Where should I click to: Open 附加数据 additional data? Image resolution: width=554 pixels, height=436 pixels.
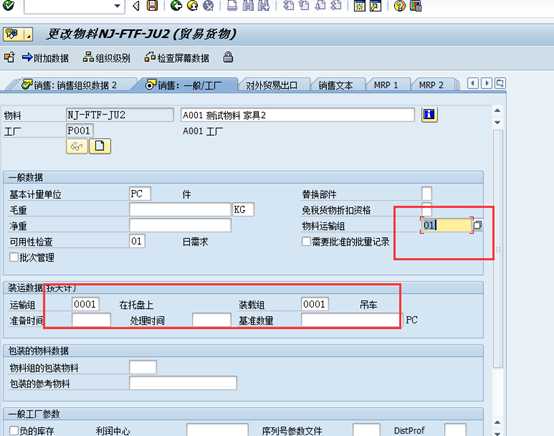pos(45,58)
